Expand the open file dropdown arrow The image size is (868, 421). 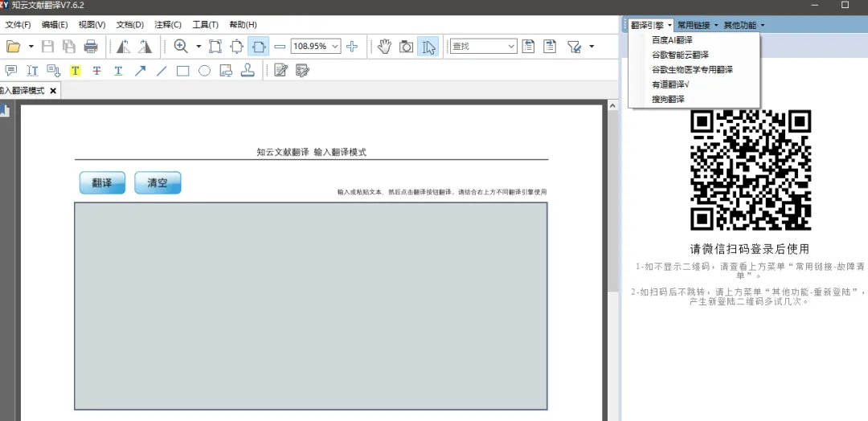coord(31,47)
